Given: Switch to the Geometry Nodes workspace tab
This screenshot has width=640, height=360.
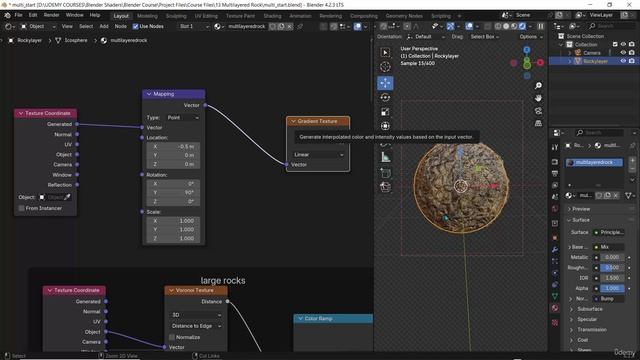Looking at the screenshot, I should pyautogui.click(x=404, y=16).
